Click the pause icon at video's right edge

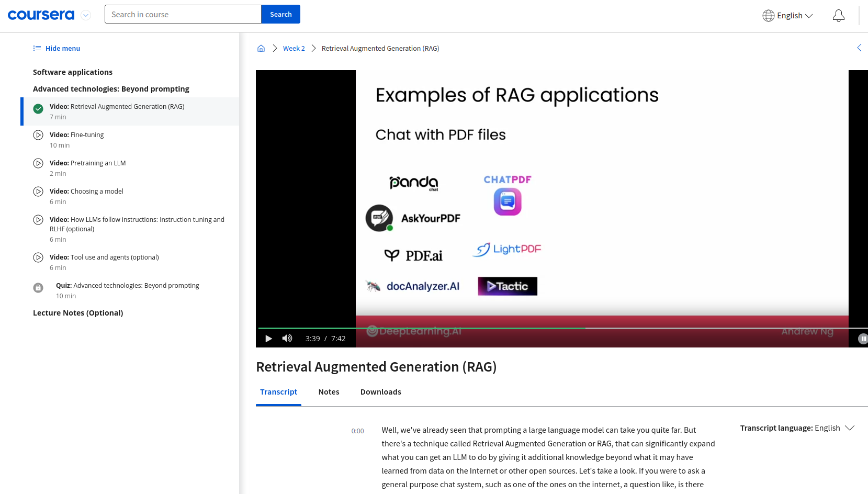pyautogui.click(x=863, y=339)
